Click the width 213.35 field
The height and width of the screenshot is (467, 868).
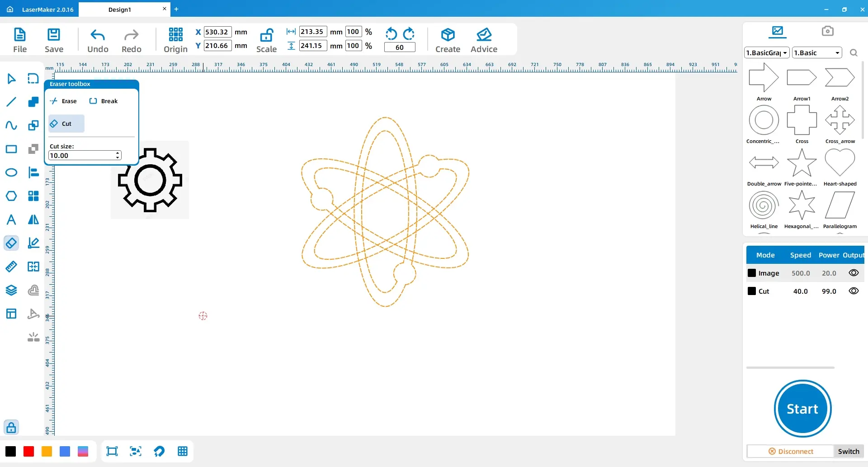tap(313, 32)
